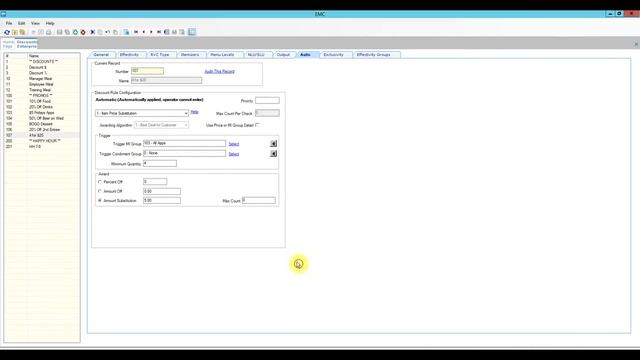
Task: Select the Employee Meal row
Action: [x=42, y=84]
